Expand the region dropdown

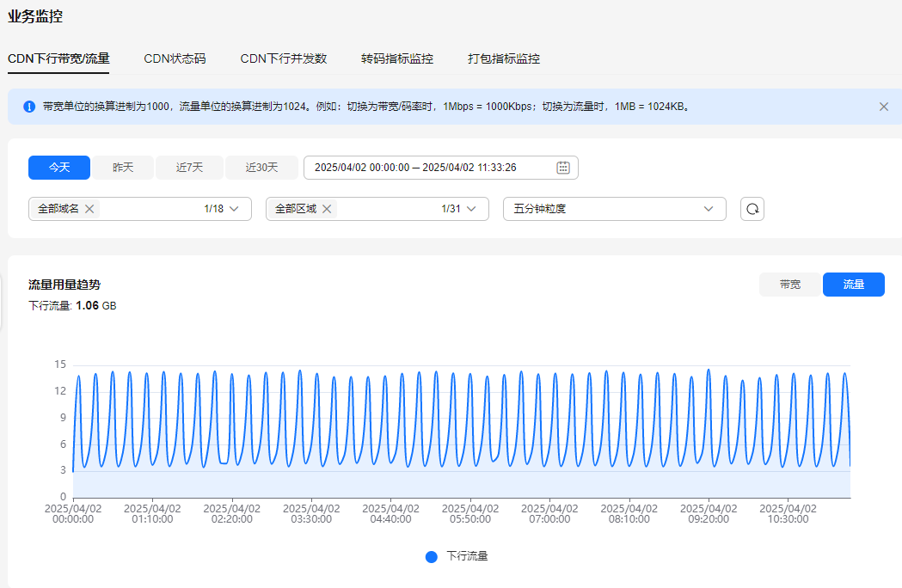pos(472,209)
